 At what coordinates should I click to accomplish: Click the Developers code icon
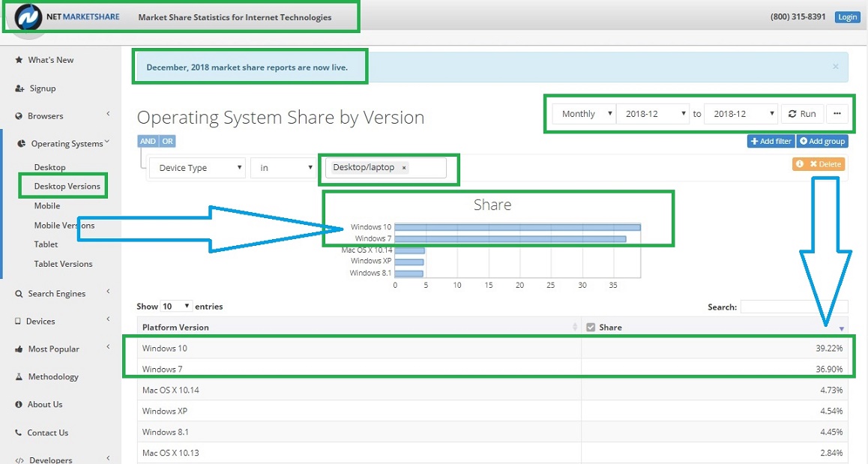19,460
